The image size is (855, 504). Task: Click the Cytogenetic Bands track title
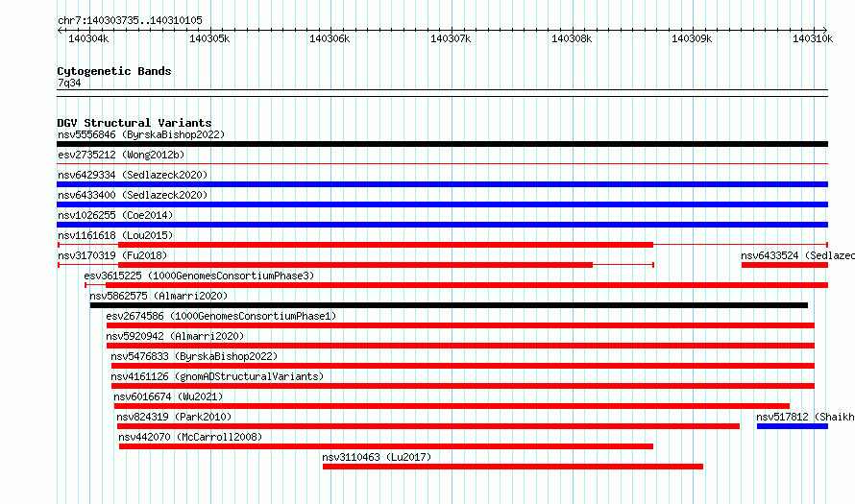114,71
